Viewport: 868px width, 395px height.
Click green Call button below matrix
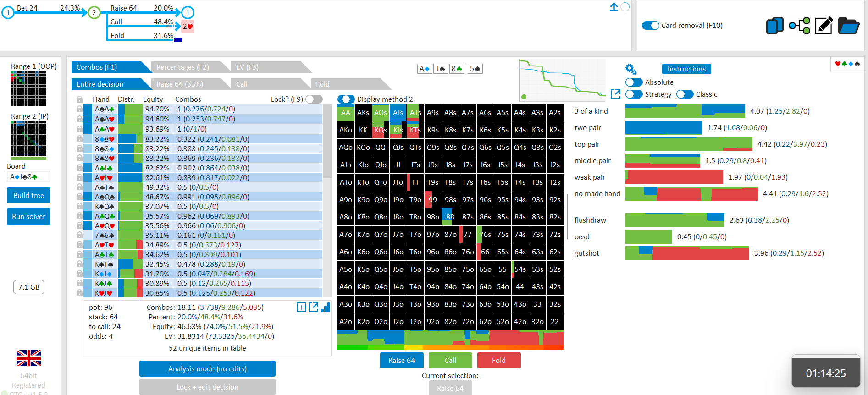coord(450,361)
